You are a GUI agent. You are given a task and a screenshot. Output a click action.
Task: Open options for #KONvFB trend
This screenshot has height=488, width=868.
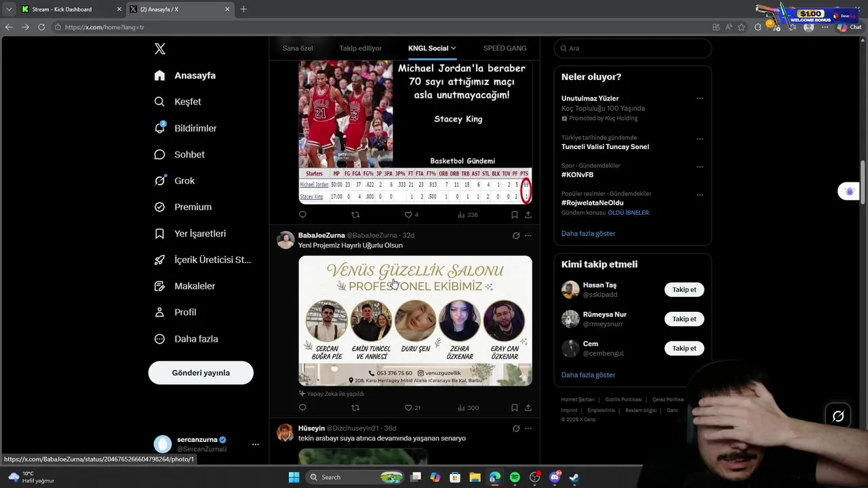700,167
